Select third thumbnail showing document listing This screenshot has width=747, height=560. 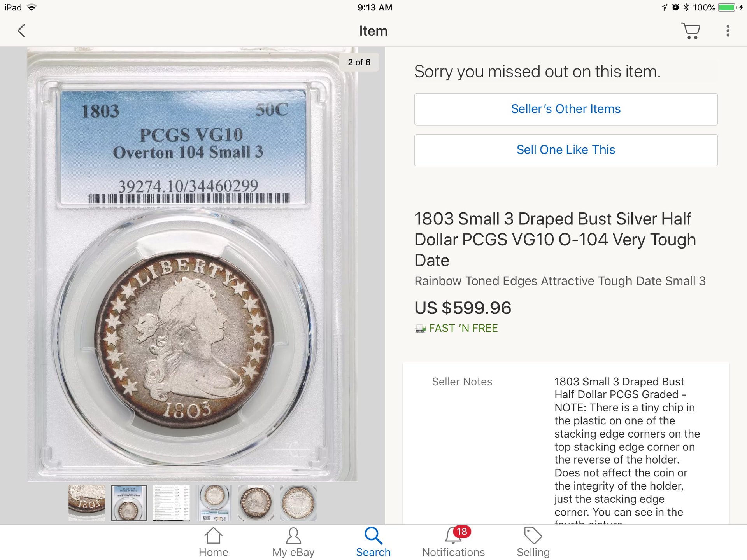(172, 503)
